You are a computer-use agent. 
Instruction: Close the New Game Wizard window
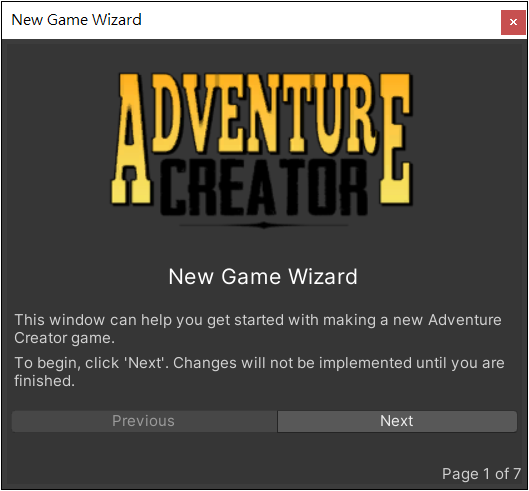(x=513, y=22)
